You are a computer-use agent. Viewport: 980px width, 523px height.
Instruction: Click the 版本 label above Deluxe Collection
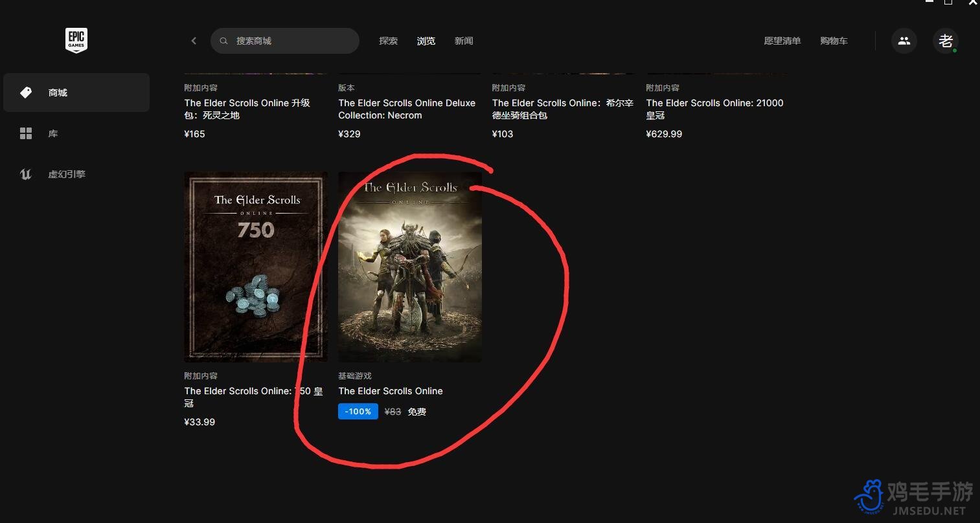coord(347,87)
